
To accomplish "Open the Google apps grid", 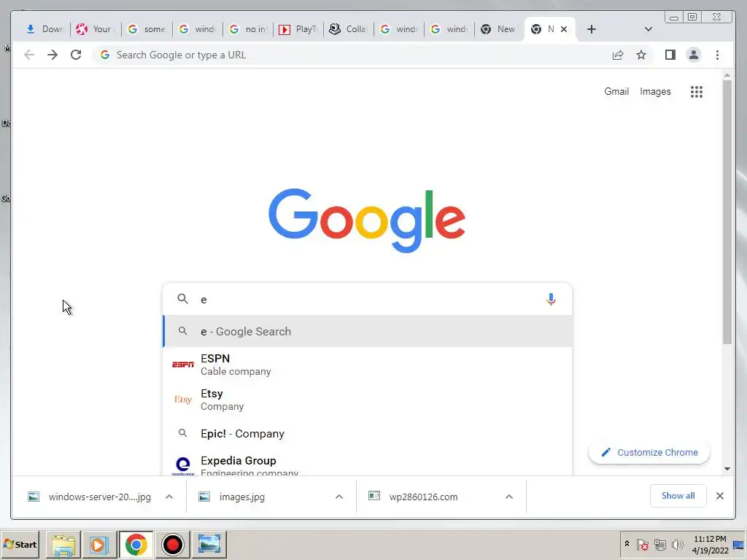I will (x=697, y=91).
